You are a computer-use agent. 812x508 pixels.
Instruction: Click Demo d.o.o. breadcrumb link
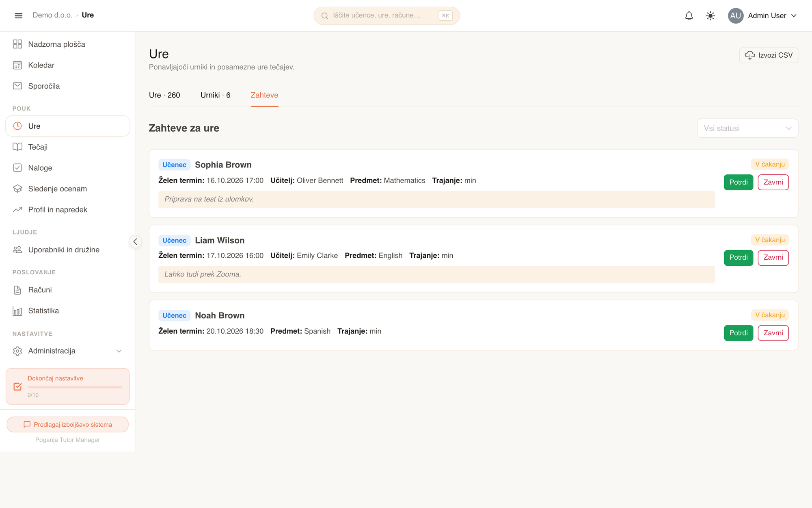(52, 15)
